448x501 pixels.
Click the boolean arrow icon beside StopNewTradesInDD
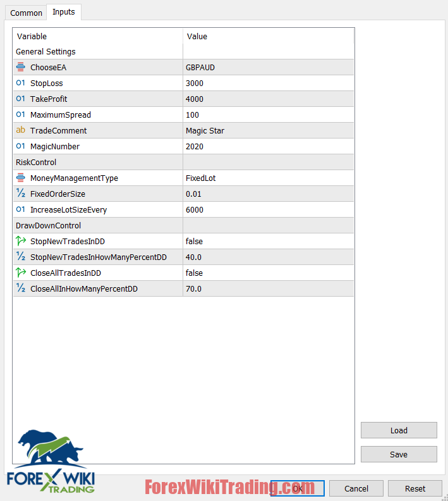(x=21, y=241)
